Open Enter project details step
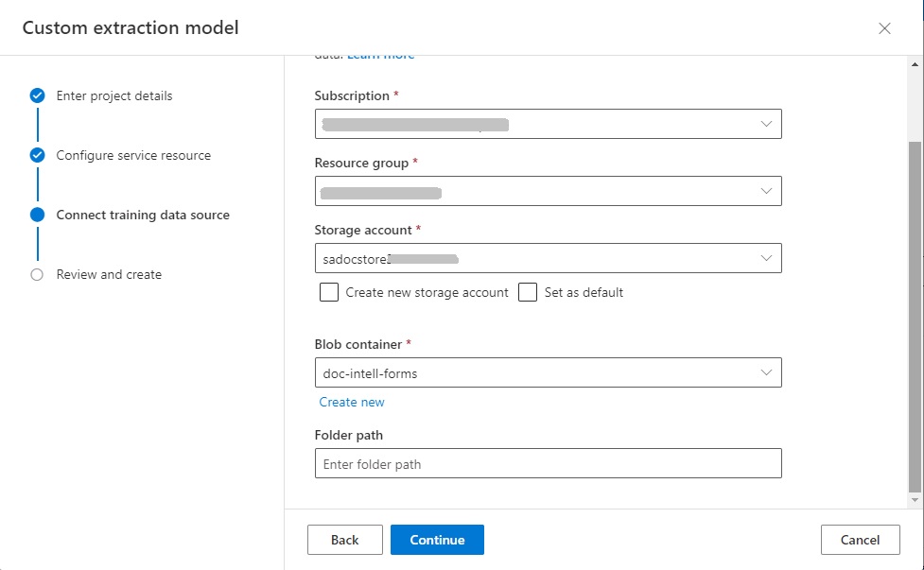This screenshot has width=924, height=570. 114,95
